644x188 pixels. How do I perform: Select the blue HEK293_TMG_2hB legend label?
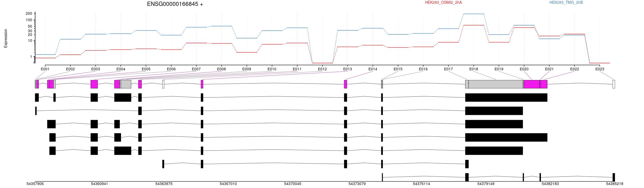tap(566, 2)
